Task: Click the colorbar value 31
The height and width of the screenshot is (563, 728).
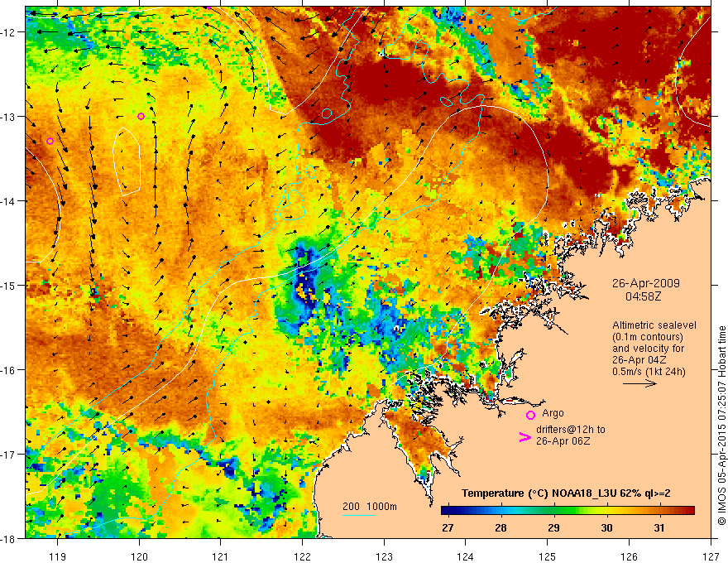Action: (659, 527)
